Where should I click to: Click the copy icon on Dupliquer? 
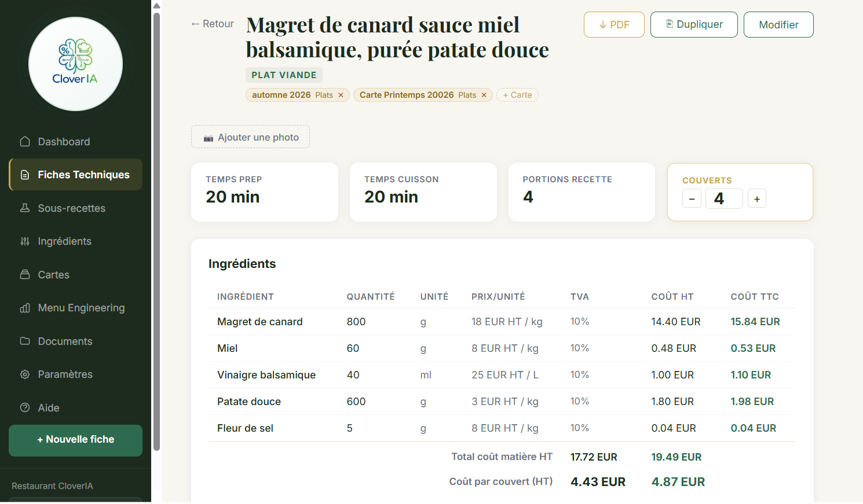tap(670, 24)
